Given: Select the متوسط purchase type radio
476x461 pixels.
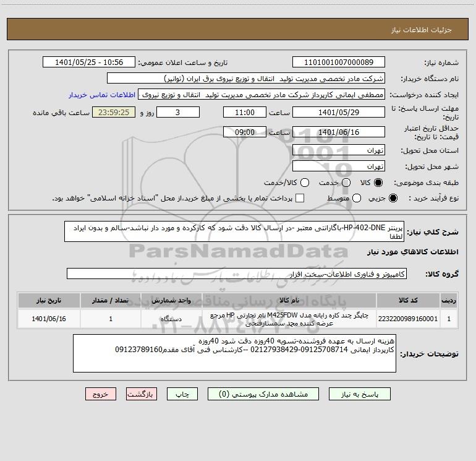Looking at the screenshot, I should click(357, 198).
